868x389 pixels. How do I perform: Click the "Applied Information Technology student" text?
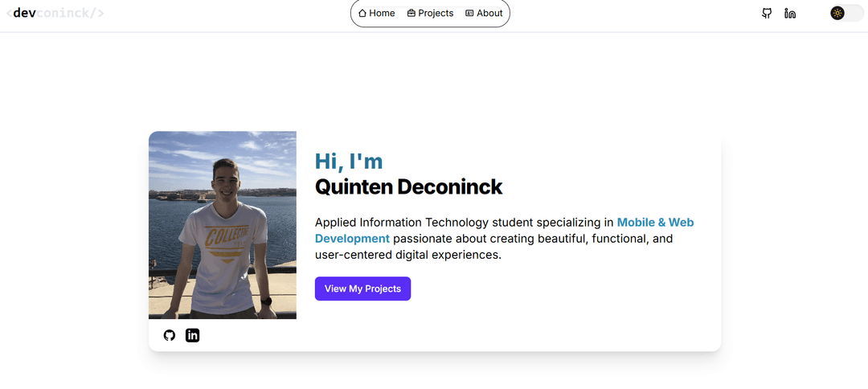pyautogui.click(x=426, y=223)
